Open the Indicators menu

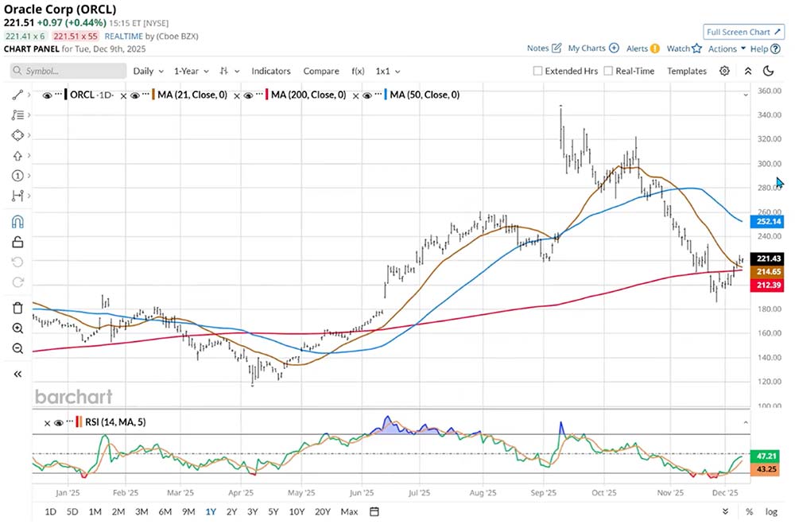pyautogui.click(x=271, y=71)
